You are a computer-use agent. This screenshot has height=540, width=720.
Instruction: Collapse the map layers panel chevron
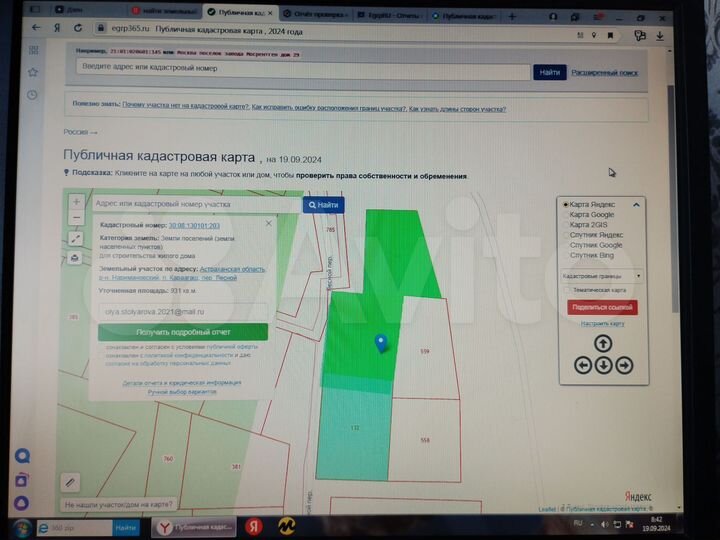tap(636, 205)
